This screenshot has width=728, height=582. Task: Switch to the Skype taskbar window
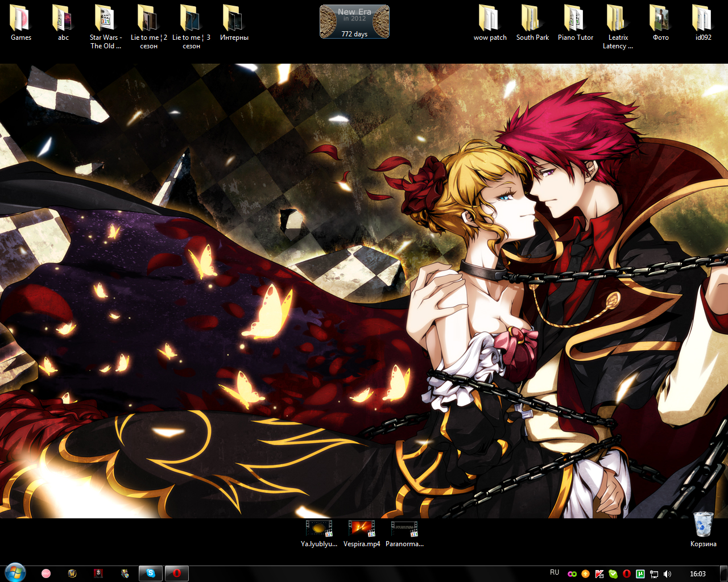pyautogui.click(x=151, y=573)
